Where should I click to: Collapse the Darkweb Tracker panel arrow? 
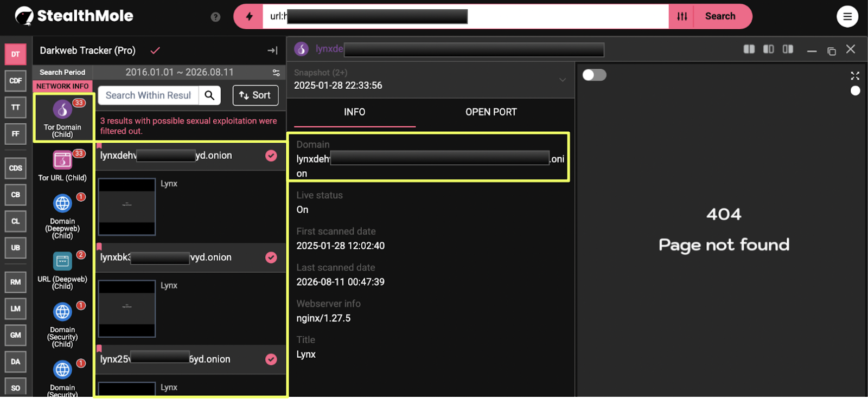(x=272, y=50)
